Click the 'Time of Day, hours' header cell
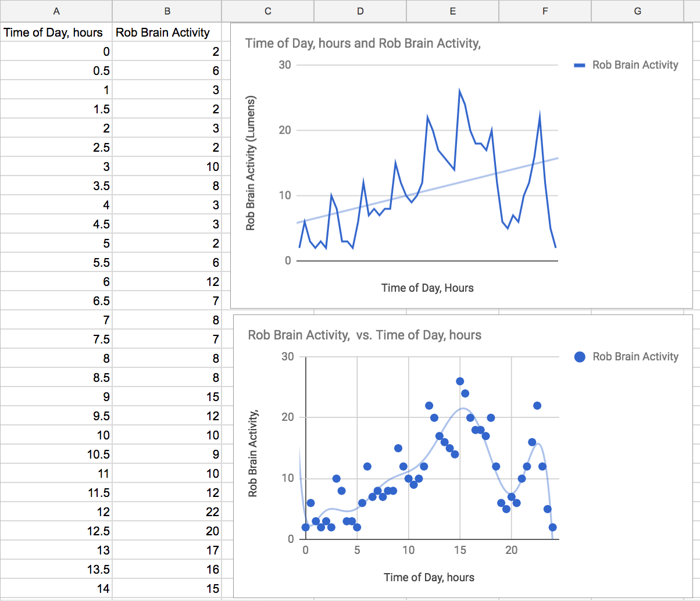Image resolution: width=700 pixels, height=601 pixels. click(53, 33)
